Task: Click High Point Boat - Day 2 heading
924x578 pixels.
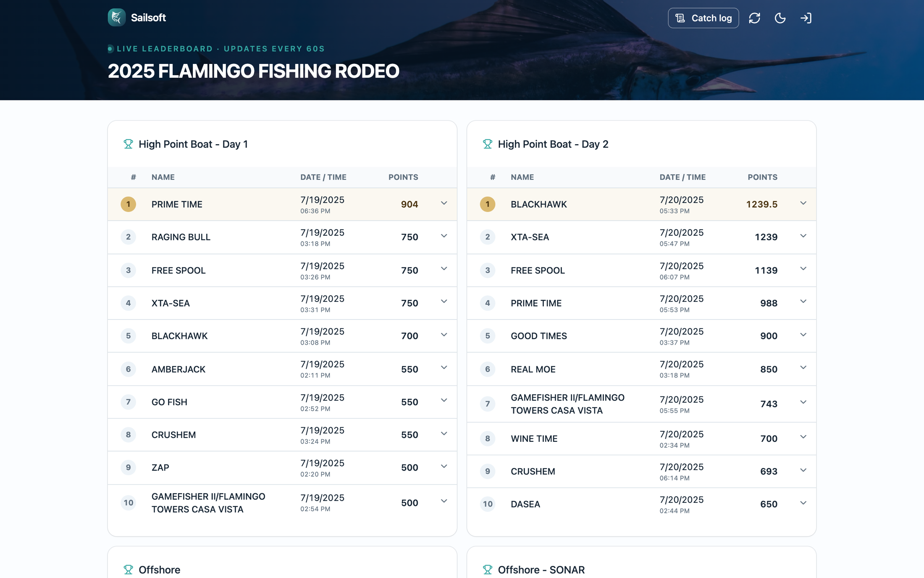Action: coord(553,144)
